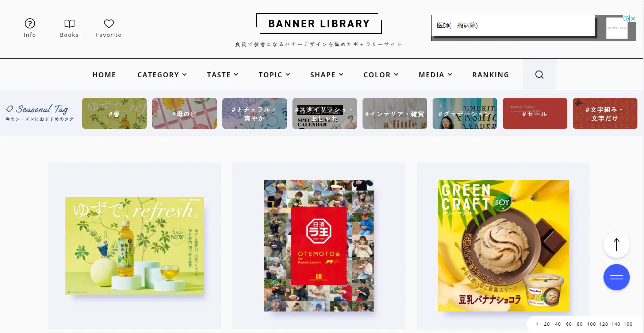Screen dimensions: 644x333
Task: Open the blue floating menu button
Action: 616,277
